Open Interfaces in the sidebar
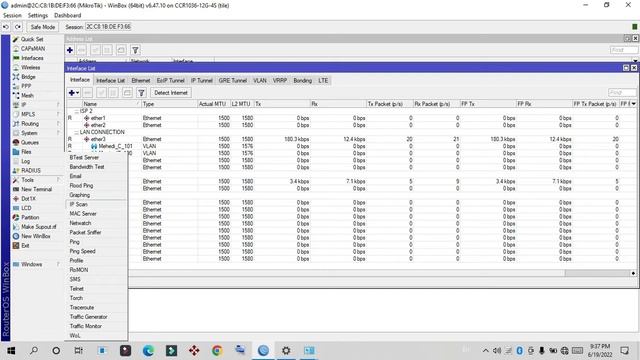The image size is (640, 360). (32, 58)
